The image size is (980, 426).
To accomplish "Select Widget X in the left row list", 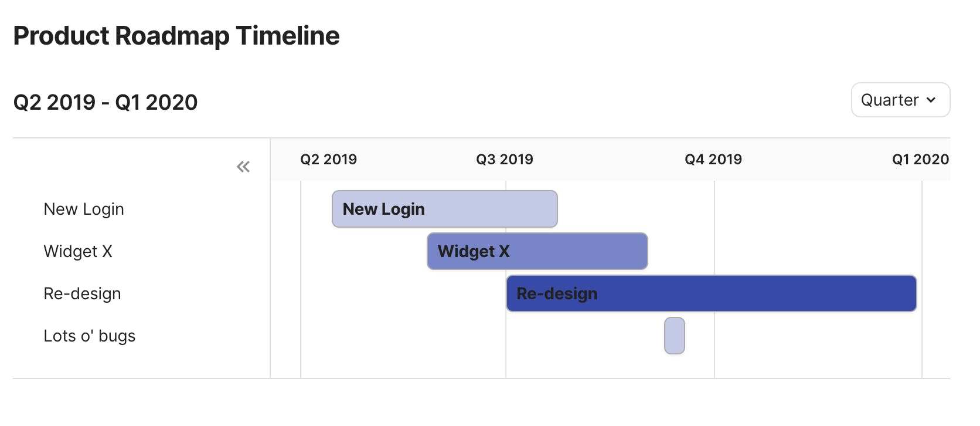I will (78, 252).
